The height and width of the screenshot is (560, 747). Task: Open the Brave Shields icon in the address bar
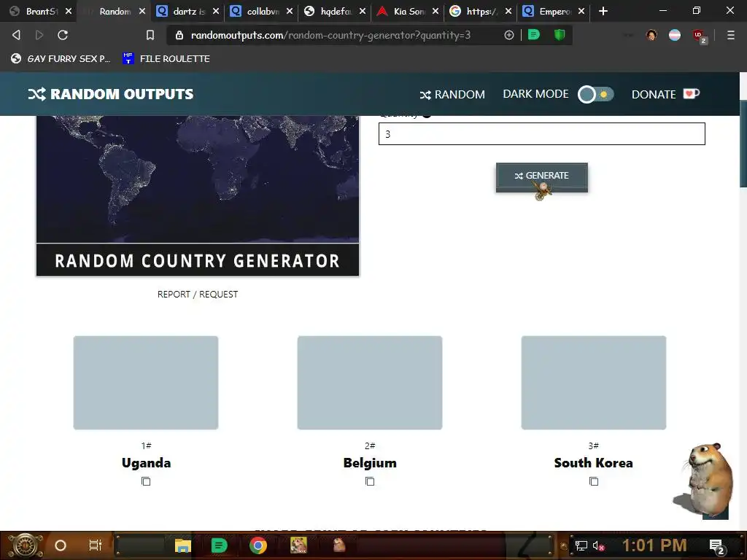click(560, 35)
